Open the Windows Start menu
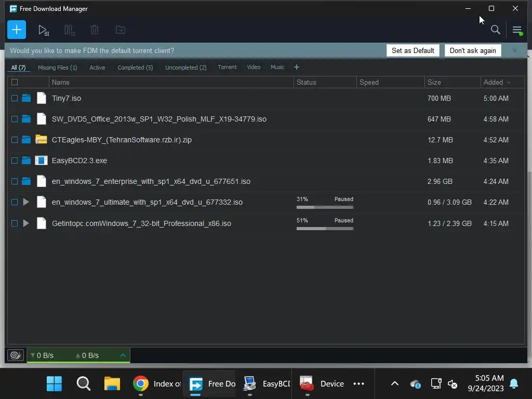The width and height of the screenshot is (532, 399). tap(54, 384)
